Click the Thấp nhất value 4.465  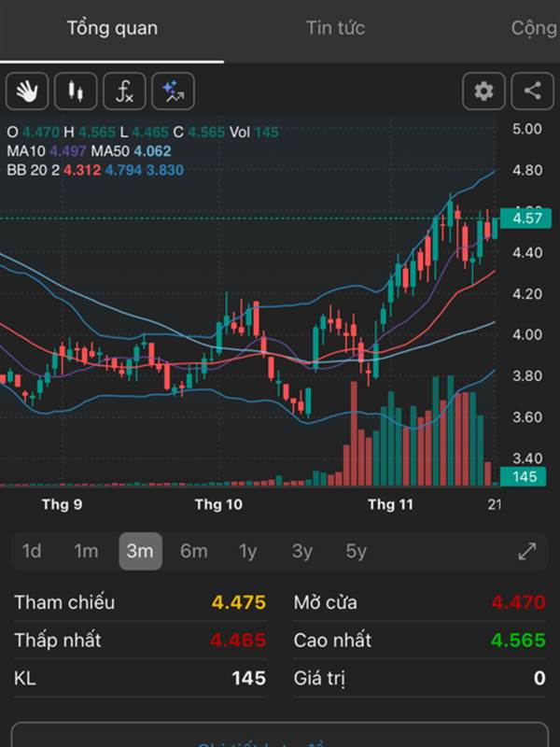click(x=238, y=640)
